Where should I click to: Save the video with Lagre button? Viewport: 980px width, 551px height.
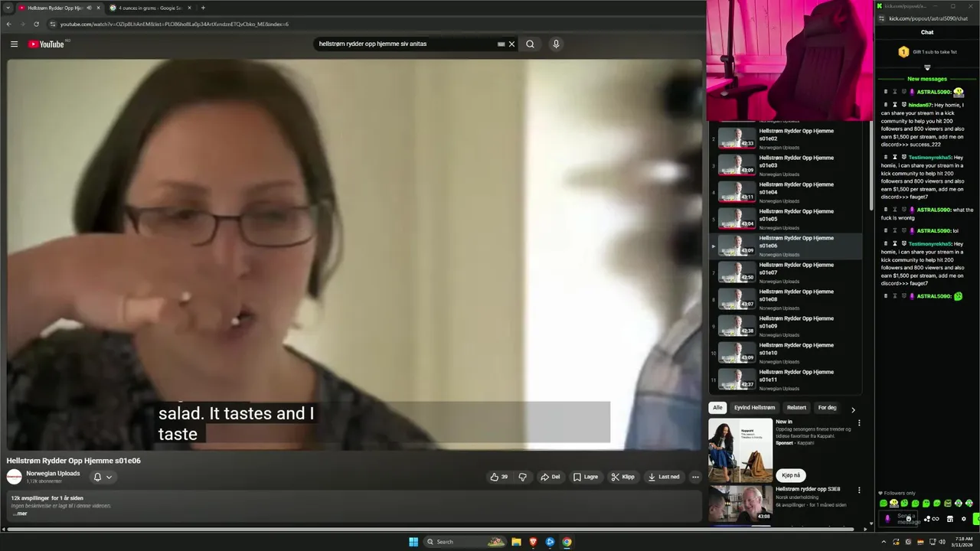tap(586, 477)
